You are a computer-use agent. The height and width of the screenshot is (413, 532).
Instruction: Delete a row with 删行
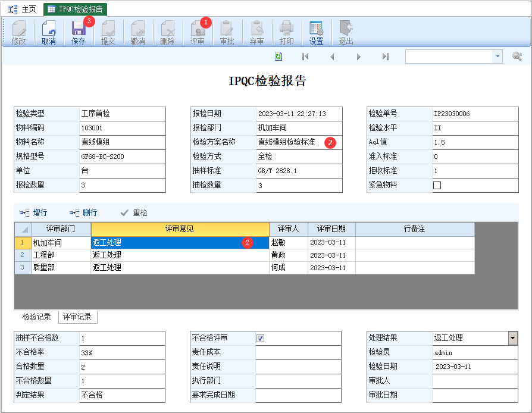coord(83,213)
